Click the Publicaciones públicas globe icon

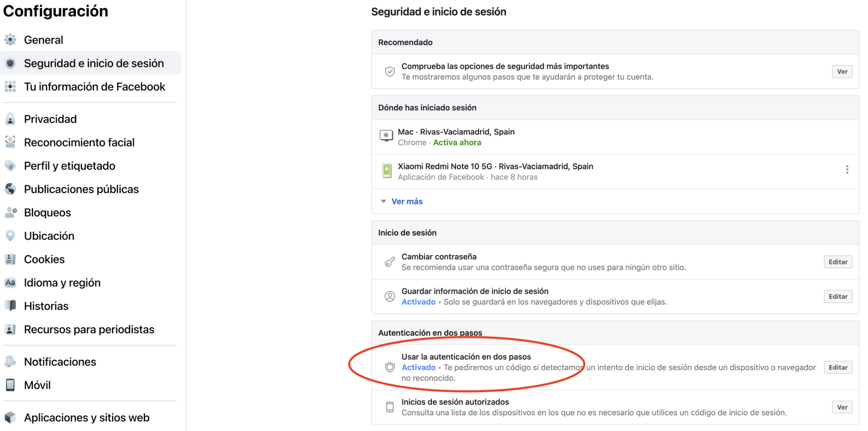[10, 189]
